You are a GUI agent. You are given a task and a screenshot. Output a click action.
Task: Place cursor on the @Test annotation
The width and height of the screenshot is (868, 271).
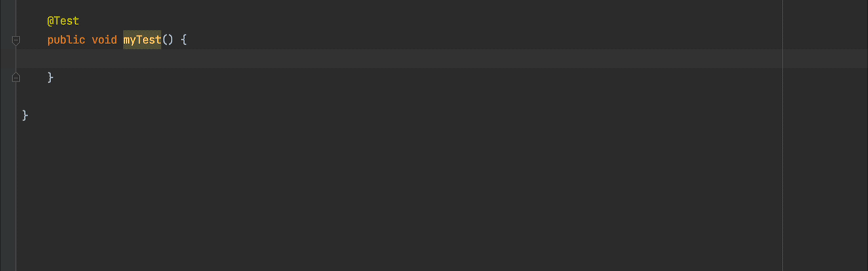click(63, 22)
